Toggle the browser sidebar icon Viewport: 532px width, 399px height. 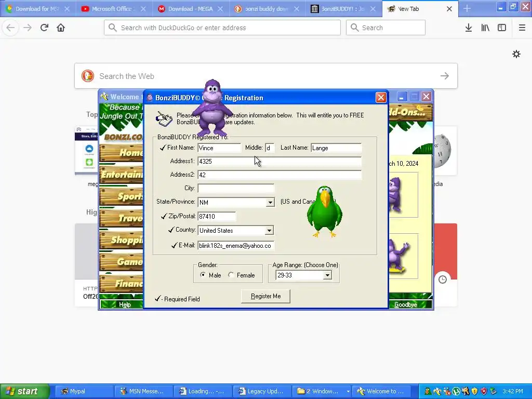(x=502, y=28)
